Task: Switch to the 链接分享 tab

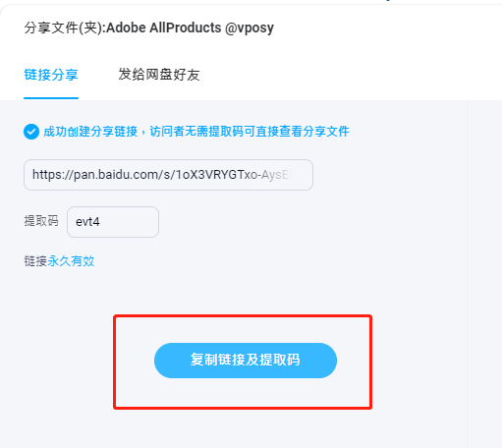Action: pyautogui.click(x=51, y=75)
